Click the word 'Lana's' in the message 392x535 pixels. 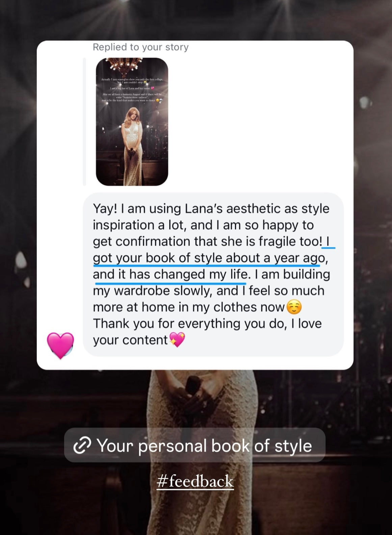point(204,208)
